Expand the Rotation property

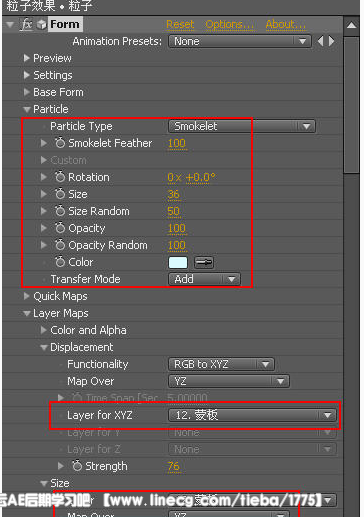[44, 177]
